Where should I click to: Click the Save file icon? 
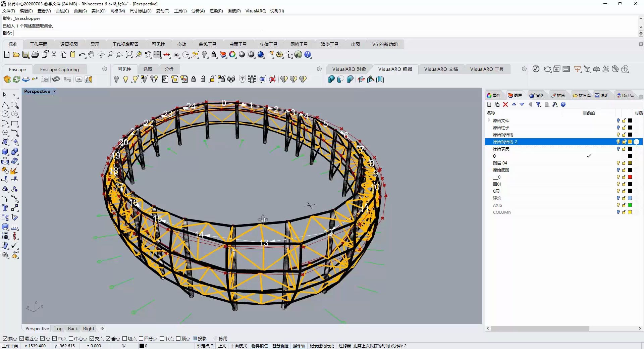pos(25,55)
